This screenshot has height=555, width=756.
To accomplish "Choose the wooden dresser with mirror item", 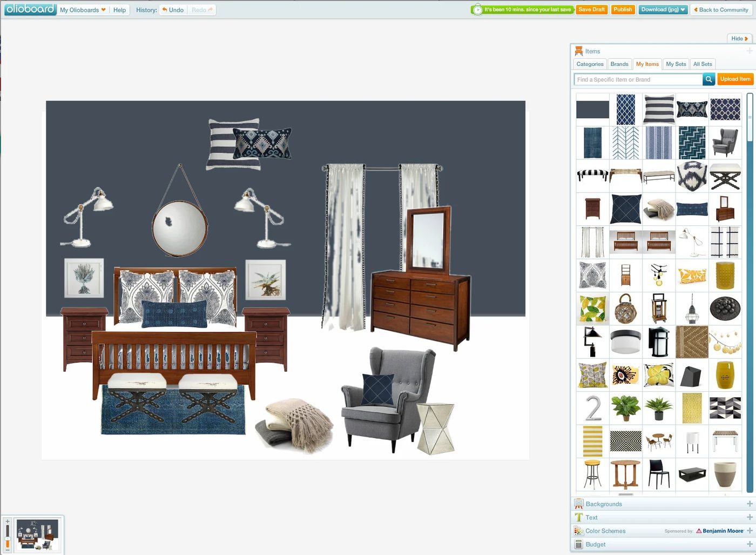I will tap(725, 209).
